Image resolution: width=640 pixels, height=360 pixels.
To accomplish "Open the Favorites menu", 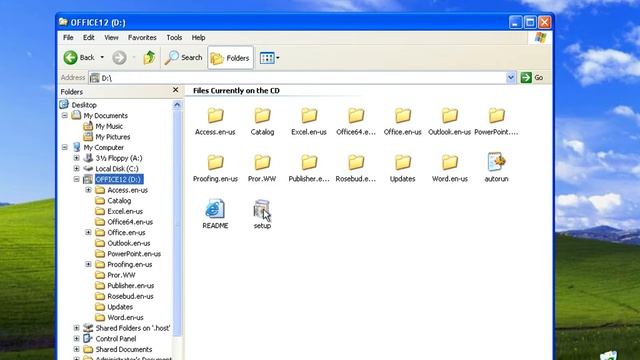I will pyautogui.click(x=142, y=38).
